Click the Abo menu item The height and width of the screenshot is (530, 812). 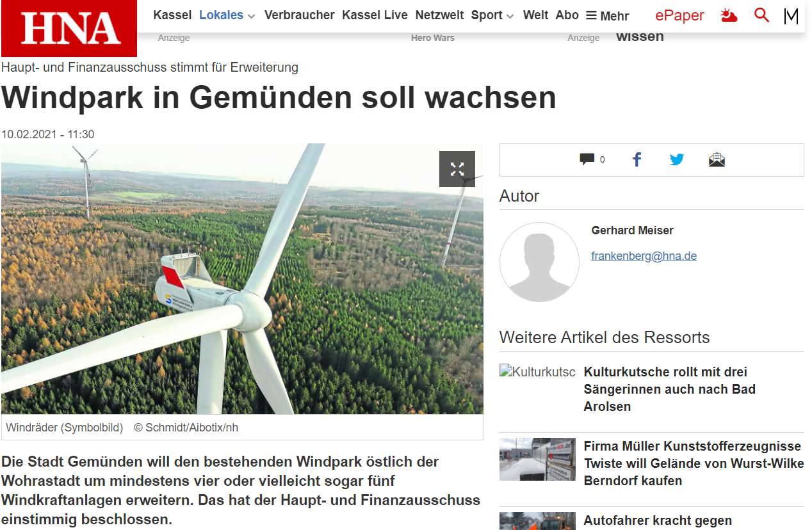click(567, 15)
